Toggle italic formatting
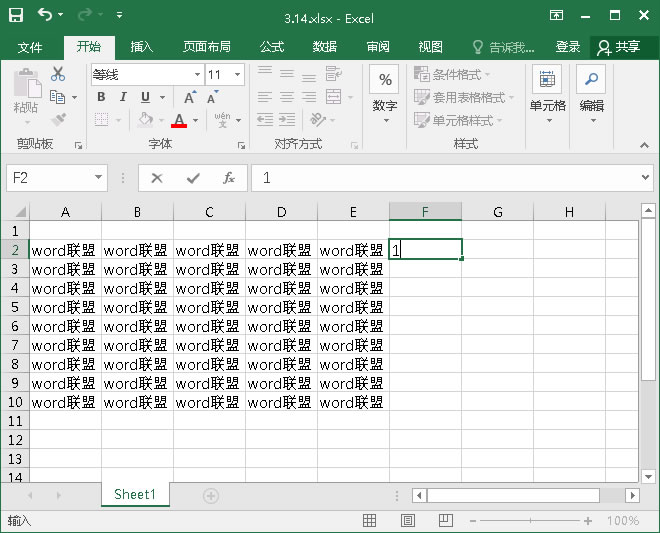 point(123,97)
